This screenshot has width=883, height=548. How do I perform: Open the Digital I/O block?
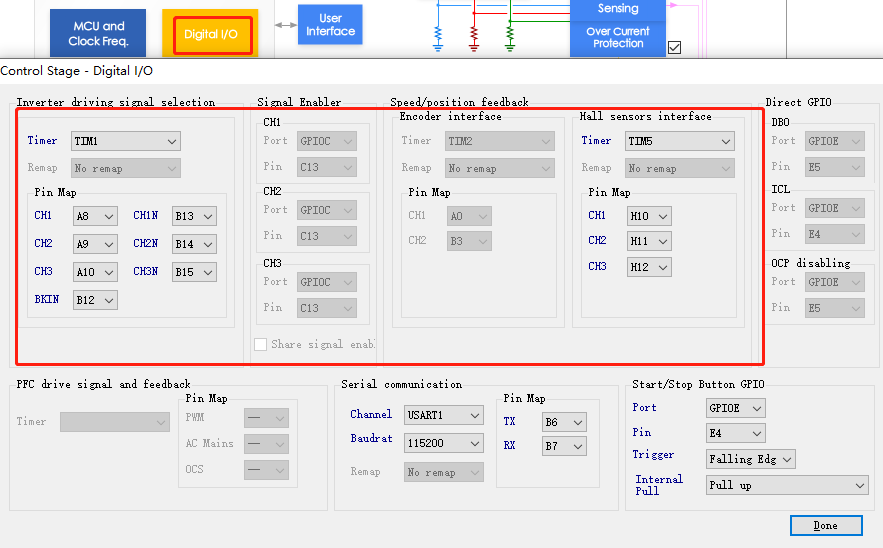[210, 34]
